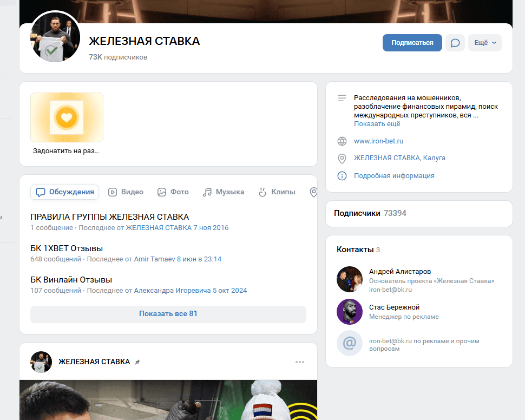The width and height of the screenshot is (525, 420).
Task: Open the Подписчики 73394 block header
Action: tap(370, 213)
